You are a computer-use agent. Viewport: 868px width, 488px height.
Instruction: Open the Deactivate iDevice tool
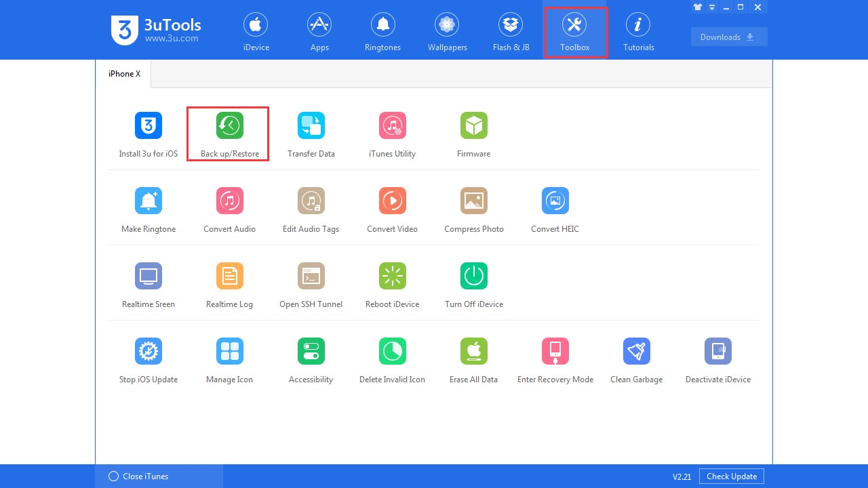pos(718,361)
